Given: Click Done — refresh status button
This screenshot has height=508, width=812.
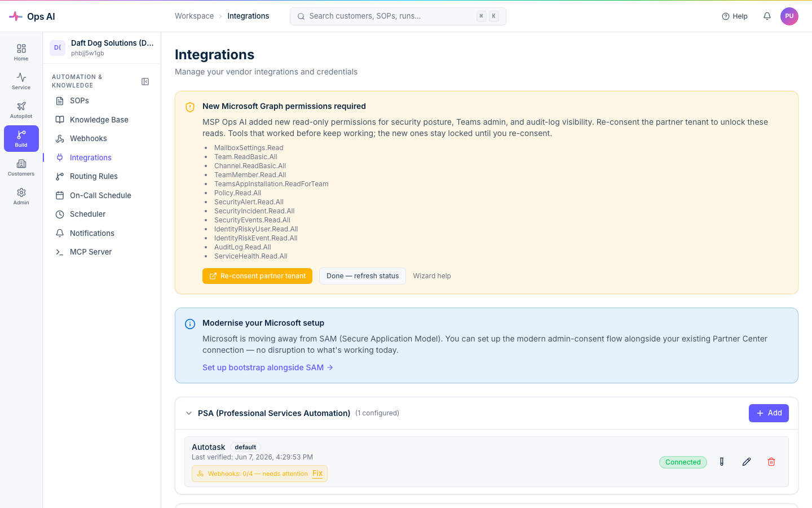Looking at the screenshot, I should pyautogui.click(x=363, y=276).
